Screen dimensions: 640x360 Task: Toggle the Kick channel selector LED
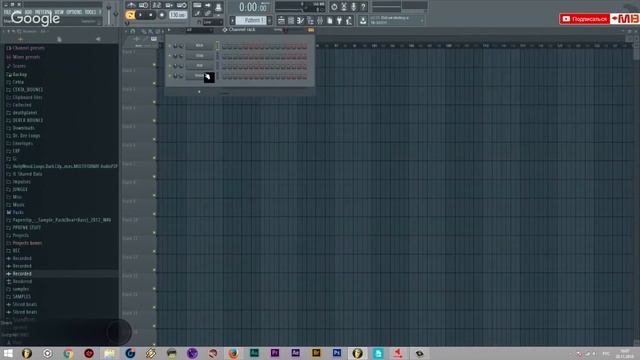(218, 45)
